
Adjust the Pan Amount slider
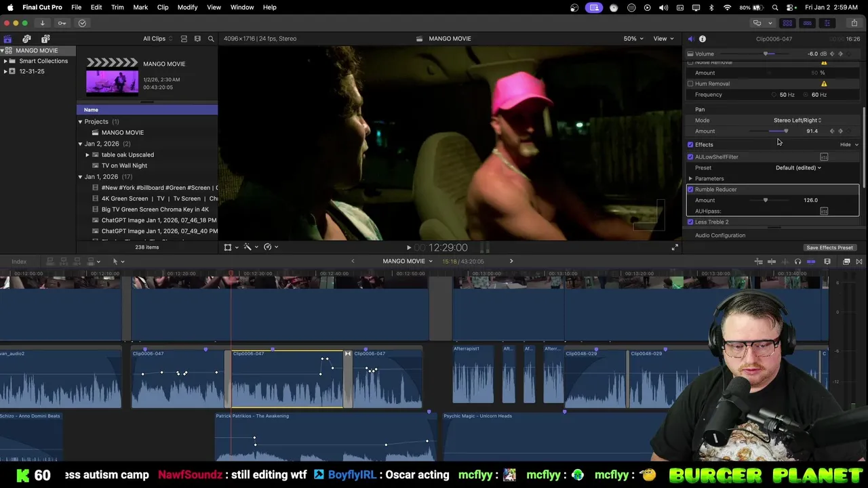(x=786, y=131)
